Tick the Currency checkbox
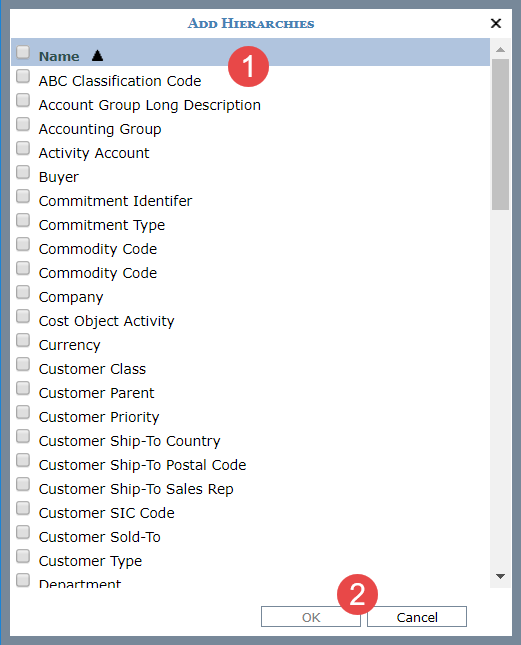This screenshot has height=645, width=521. [x=23, y=340]
